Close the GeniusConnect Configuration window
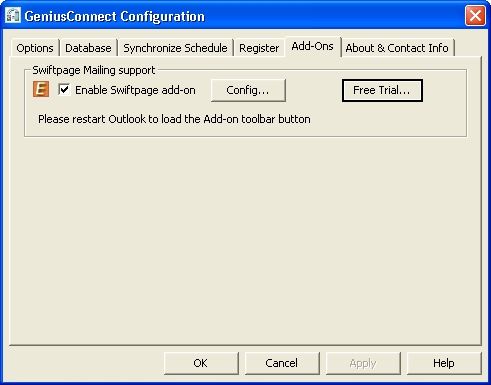The image size is (491, 385). click(475, 15)
